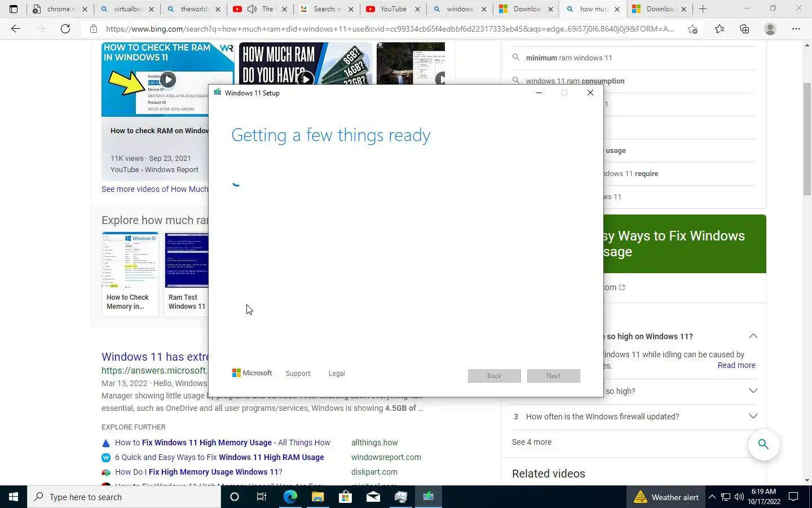Image resolution: width=812 pixels, height=508 pixels.
Task: Open Edge Settings and more menu
Action: [796, 29]
